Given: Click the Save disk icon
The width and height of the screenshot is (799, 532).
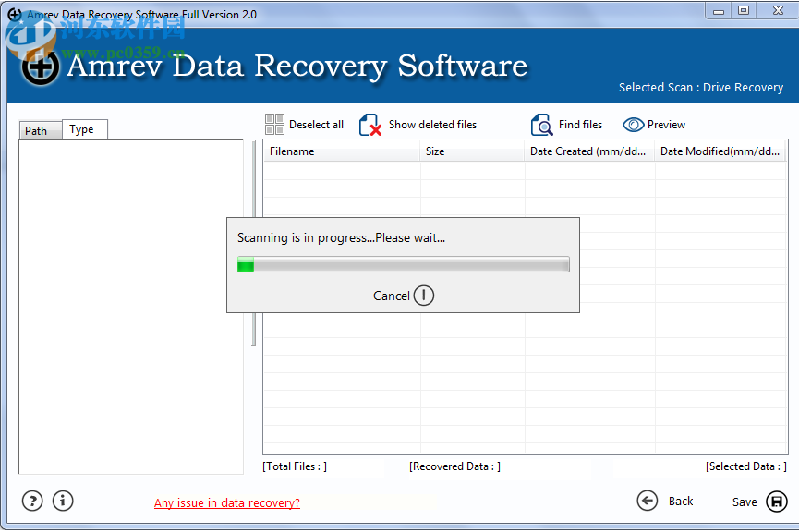Looking at the screenshot, I should pos(774,501).
